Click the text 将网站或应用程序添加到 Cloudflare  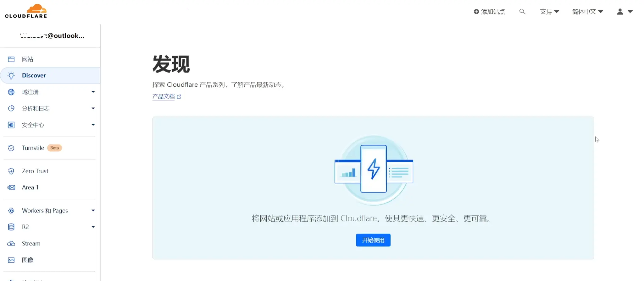[314, 219]
